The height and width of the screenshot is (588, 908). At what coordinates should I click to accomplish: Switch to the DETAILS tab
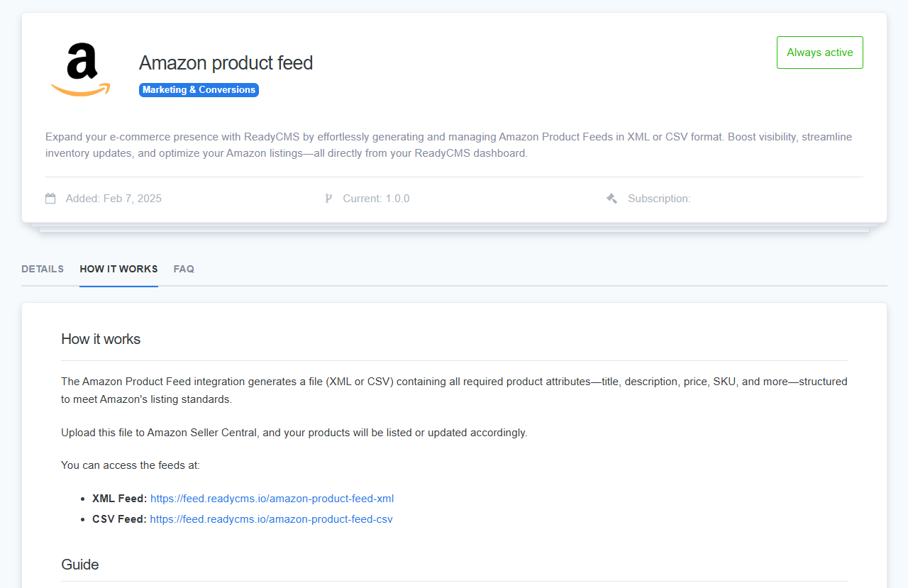(x=43, y=269)
